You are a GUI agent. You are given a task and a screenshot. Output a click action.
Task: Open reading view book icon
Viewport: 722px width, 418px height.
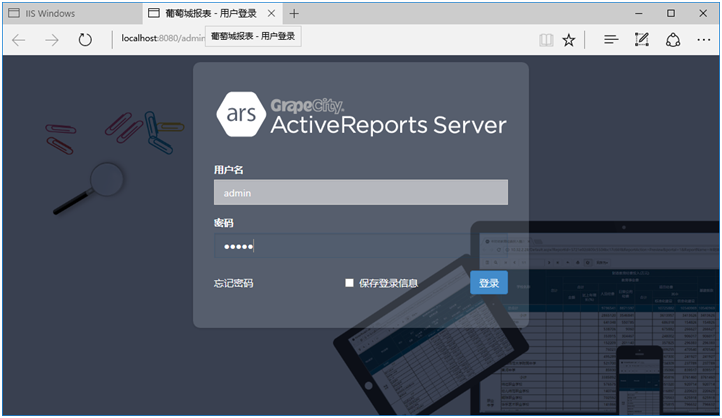click(x=546, y=40)
